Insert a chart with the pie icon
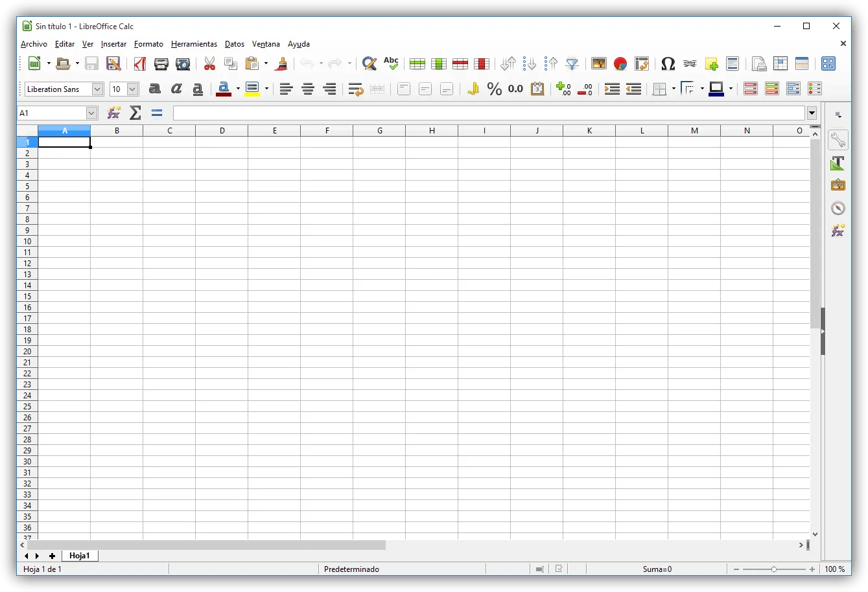The width and height of the screenshot is (868, 592). (x=620, y=63)
